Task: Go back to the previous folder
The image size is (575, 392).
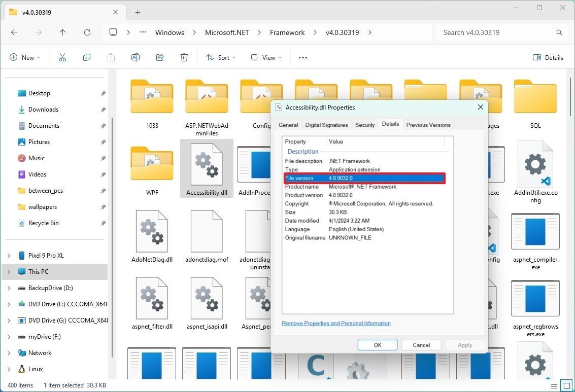Action: tap(14, 32)
